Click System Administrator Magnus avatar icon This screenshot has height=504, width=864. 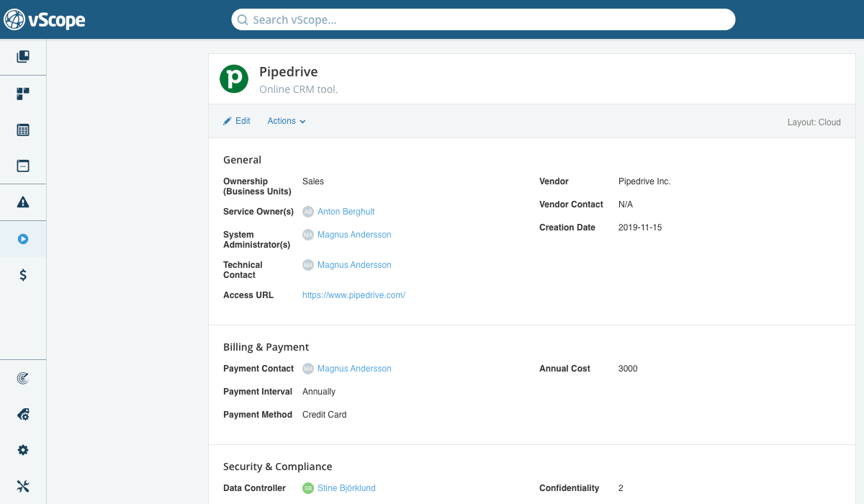[308, 235]
